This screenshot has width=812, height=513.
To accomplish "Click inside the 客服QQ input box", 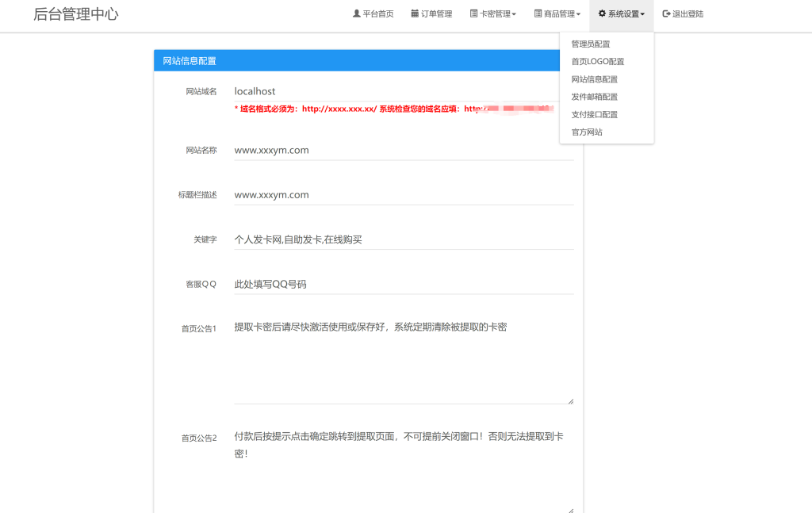I will tap(396, 284).
